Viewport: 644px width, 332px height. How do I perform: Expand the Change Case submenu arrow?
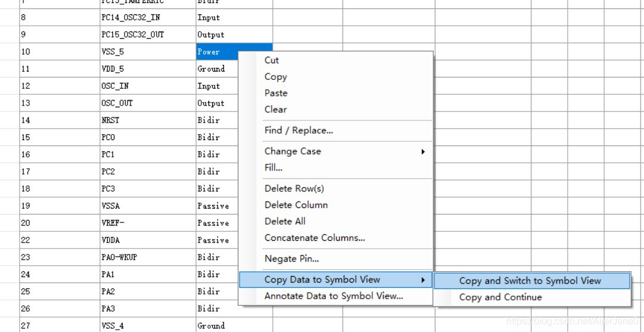[423, 151]
